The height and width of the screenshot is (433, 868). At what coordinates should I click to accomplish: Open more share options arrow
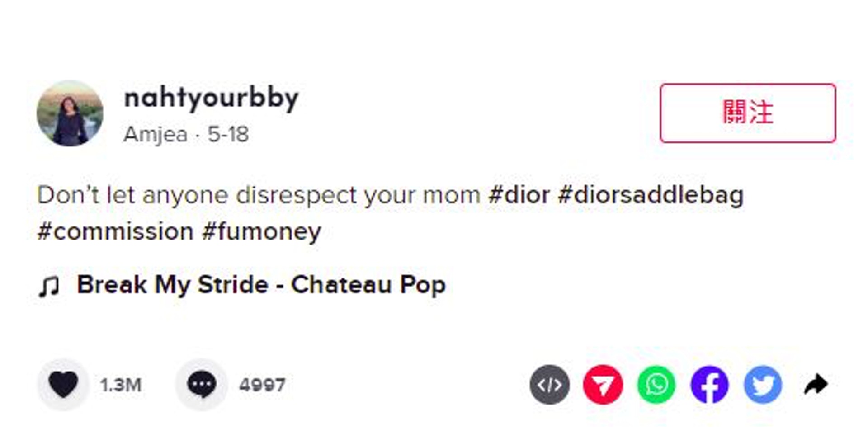click(816, 385)
